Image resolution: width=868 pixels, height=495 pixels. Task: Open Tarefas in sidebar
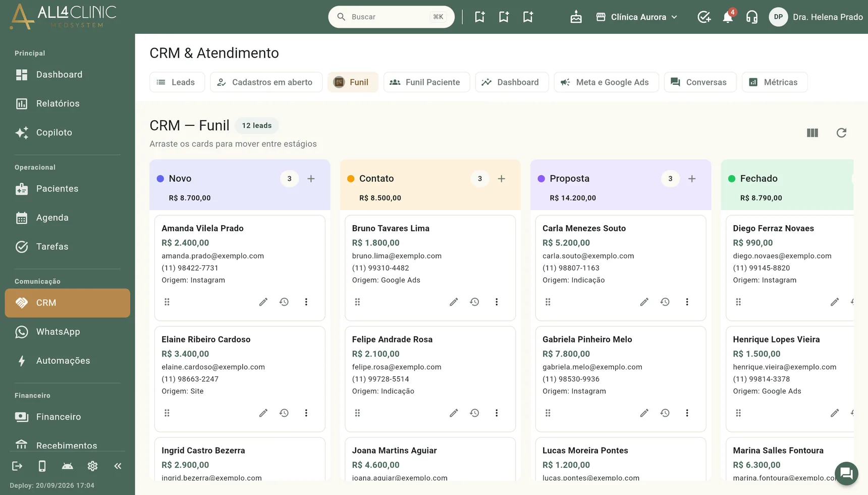pyautogui.click(x=67, y=246)
